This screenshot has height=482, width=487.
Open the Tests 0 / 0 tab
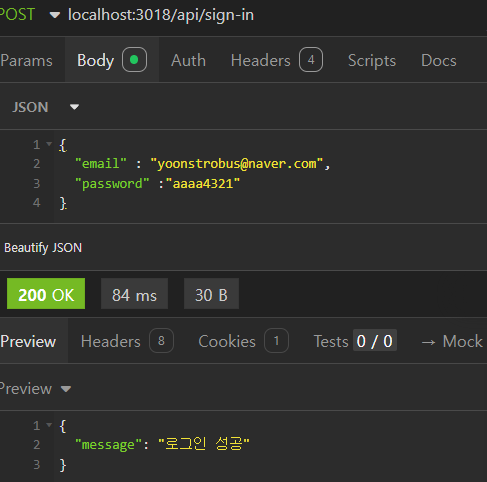(x=355, y=341)
